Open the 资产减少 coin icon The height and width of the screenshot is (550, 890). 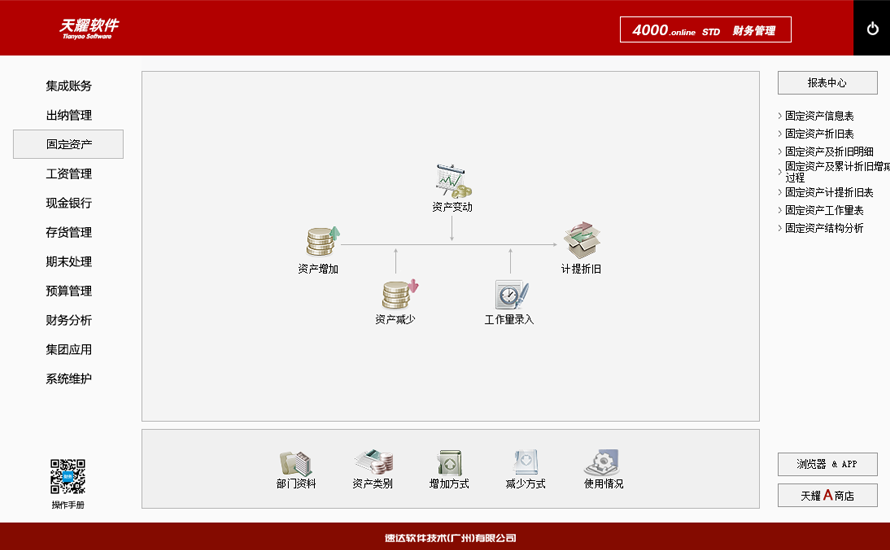click(x=399, y=294)
